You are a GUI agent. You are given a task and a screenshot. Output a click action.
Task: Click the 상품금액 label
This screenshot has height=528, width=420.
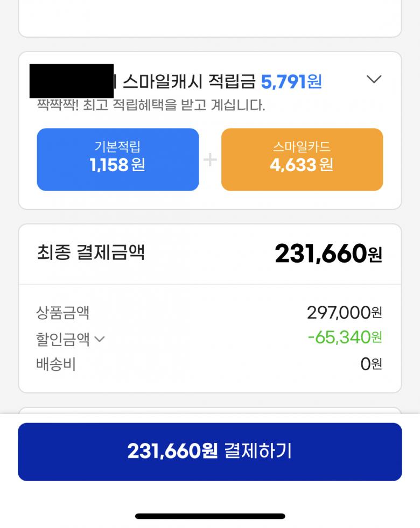coord(62,312)
